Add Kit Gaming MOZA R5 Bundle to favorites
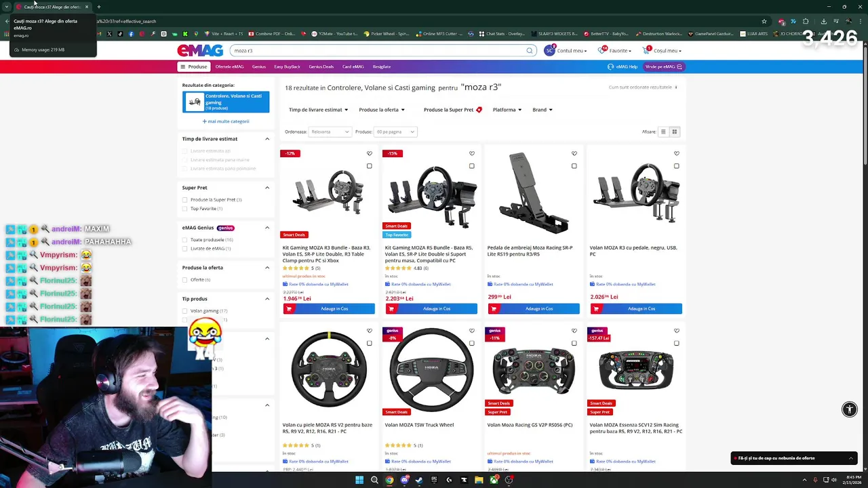This screenshot has width=868, height=488. (472, 153)
